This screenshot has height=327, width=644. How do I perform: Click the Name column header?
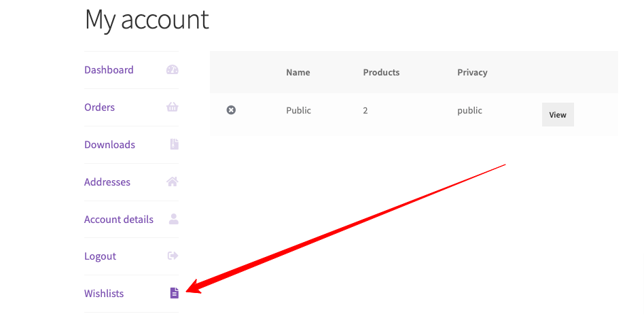[x=298, y=73]
